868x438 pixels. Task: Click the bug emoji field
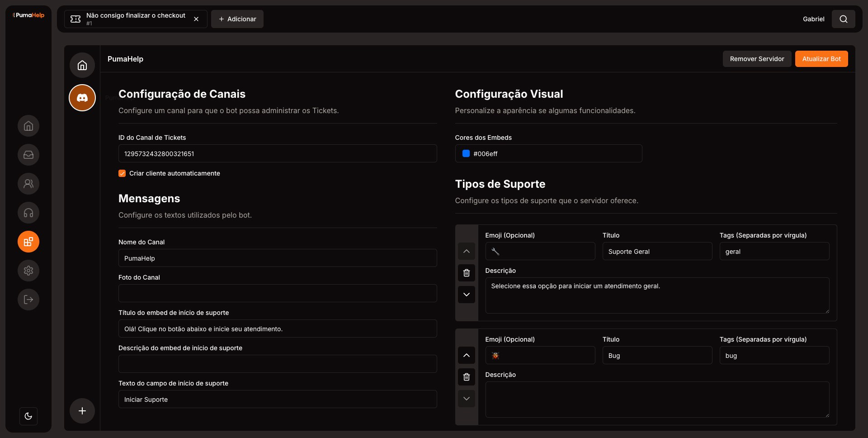(x=540, y=356)
